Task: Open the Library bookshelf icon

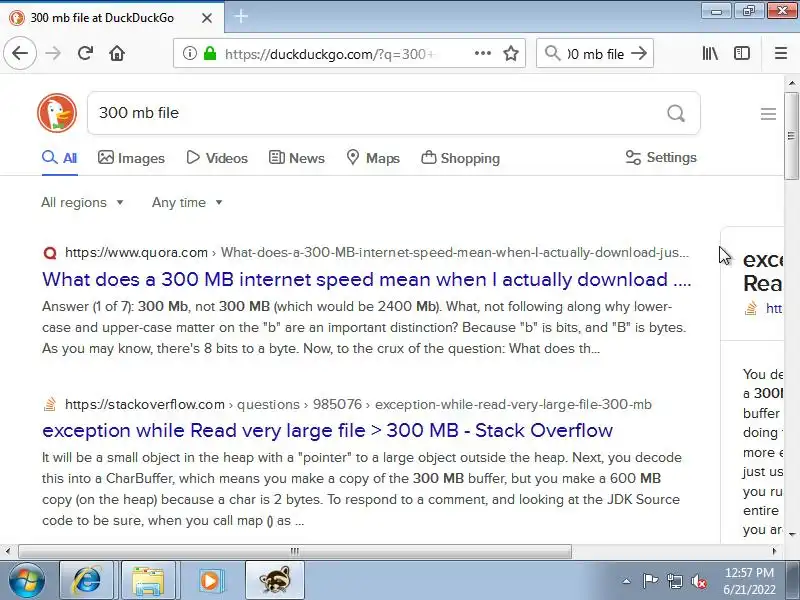Action: coord(710,53)
